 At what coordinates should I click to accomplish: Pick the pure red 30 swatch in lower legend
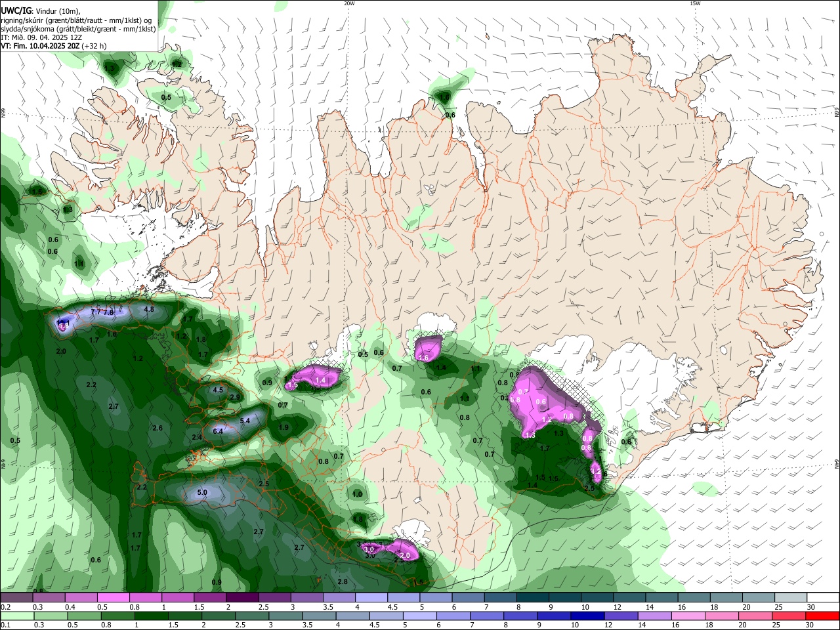pos(824,616)
